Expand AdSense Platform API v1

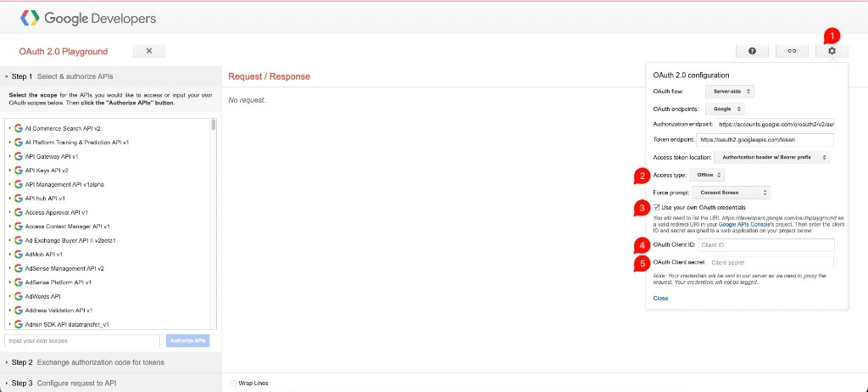[10, 283]
